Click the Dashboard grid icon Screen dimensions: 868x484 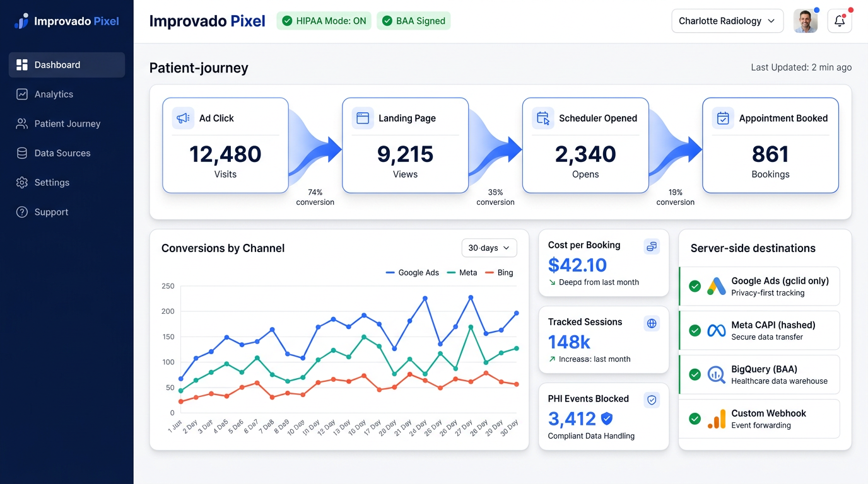(22, 65)
